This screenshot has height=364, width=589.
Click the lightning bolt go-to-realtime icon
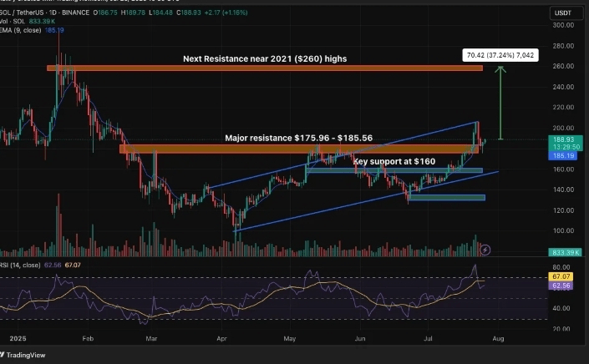click(485, 250)
